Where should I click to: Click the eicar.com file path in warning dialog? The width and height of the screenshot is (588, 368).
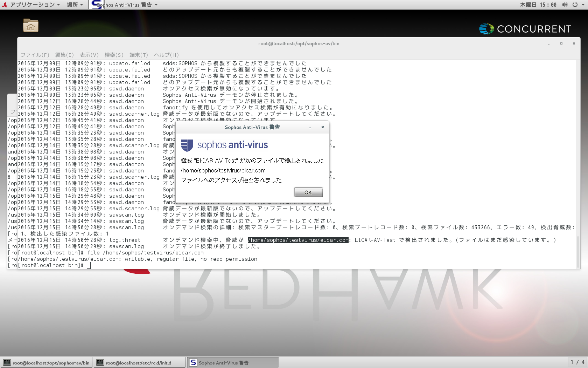(x=223, y=171)
